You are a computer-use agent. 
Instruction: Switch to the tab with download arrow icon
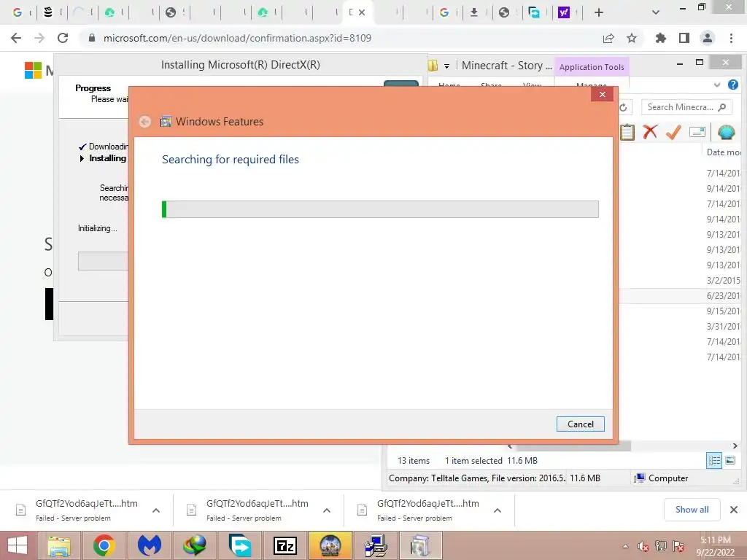[474, 12]
